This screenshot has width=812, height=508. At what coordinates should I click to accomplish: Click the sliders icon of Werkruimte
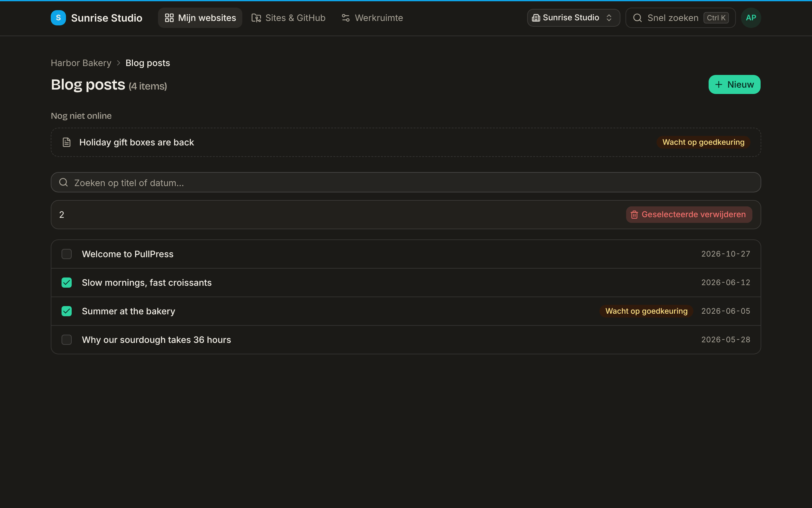[346, 18]
